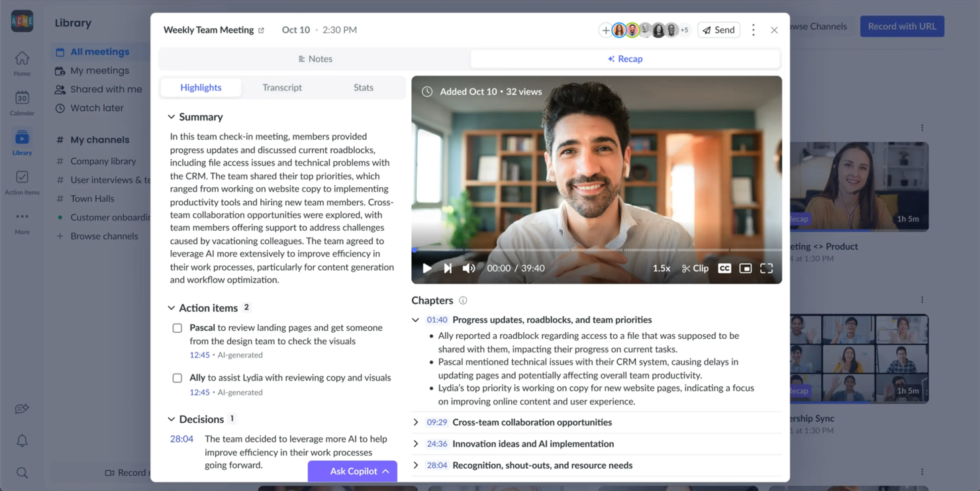Check off Pascal's landing pages action item
This screenshot has width=980, height=491.
(x=177, y=328)
